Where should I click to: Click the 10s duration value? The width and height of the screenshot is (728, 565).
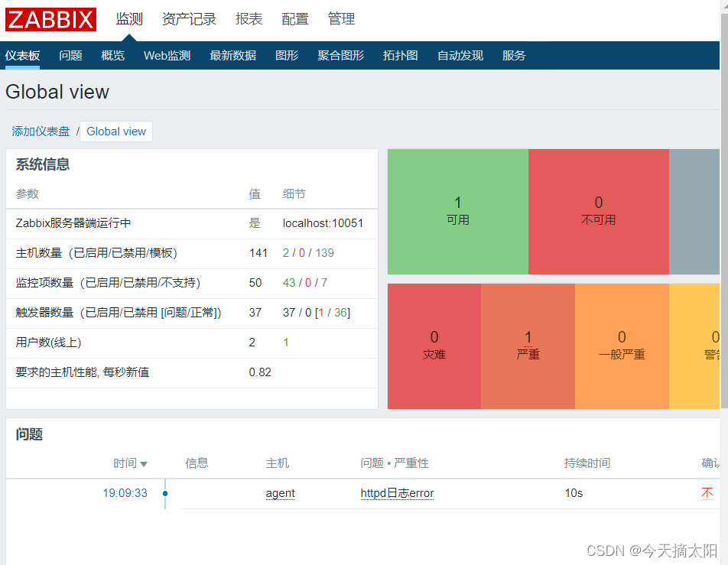click(x=574, y=493)
